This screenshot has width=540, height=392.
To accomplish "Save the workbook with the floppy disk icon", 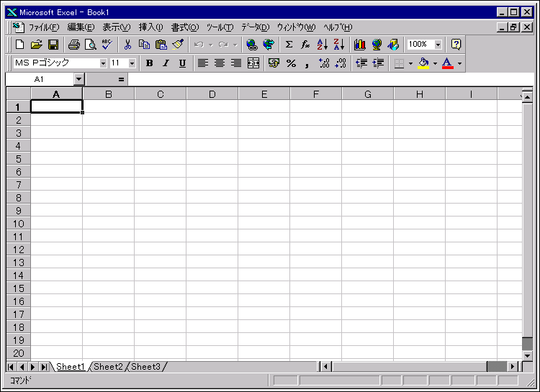I will 53,45.
